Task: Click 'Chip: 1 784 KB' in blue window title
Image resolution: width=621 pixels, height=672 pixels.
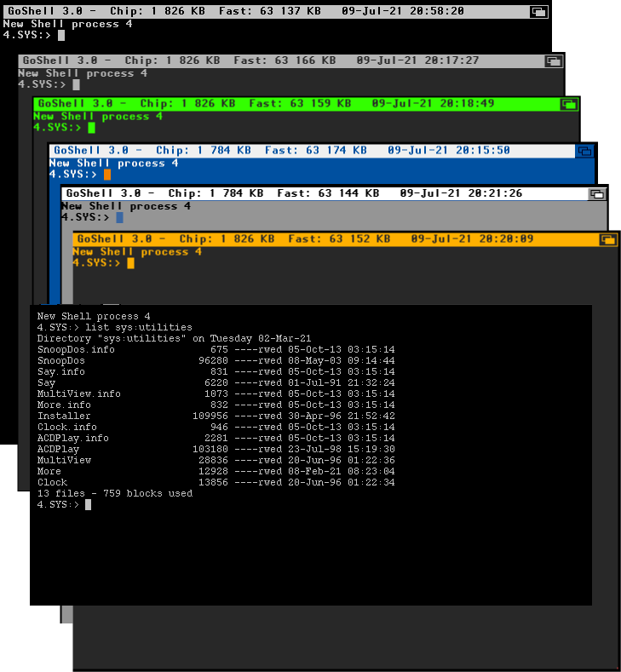Action: tap(203, 151)
